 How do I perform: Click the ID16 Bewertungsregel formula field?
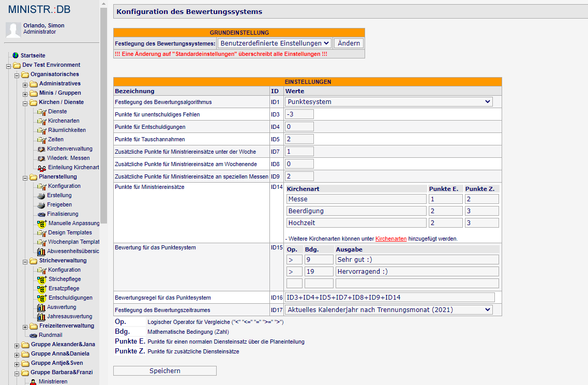(x=390, y=297)
